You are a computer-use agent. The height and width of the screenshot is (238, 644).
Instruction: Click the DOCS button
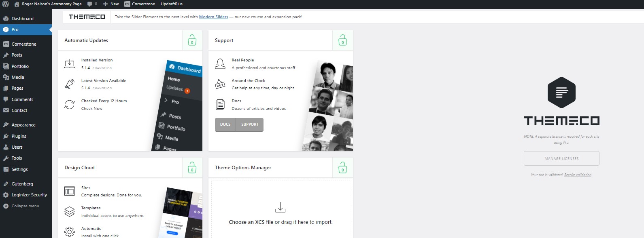coord(225,124)
